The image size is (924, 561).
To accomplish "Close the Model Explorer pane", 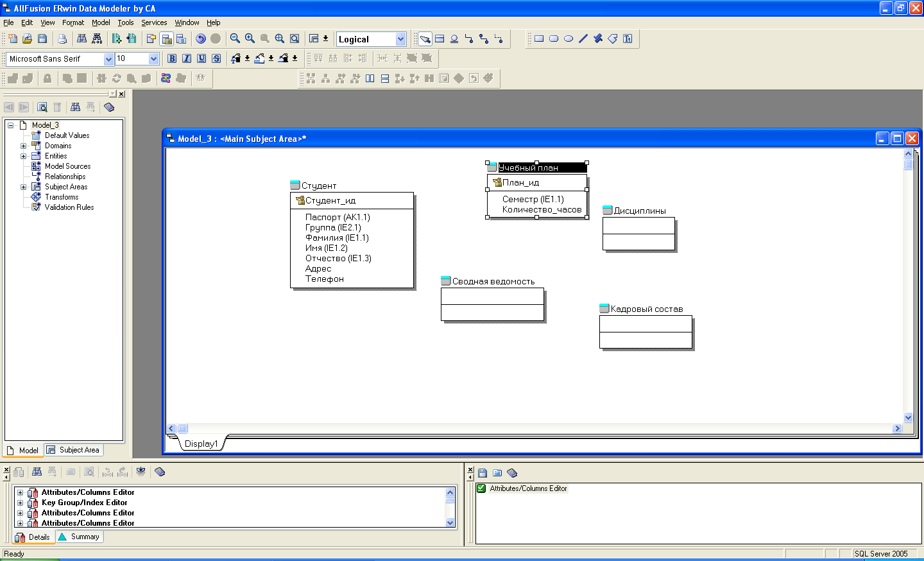I will (x=121, y=94).
